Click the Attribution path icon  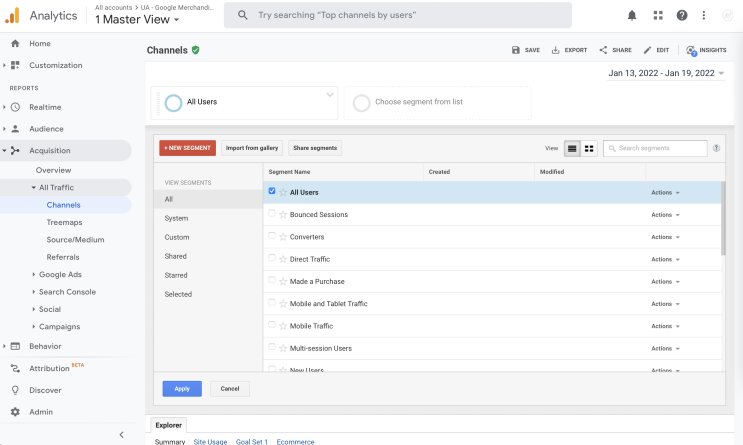15,368
